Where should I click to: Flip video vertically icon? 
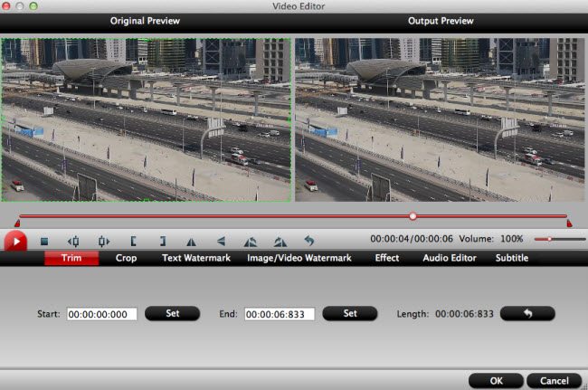222,241
